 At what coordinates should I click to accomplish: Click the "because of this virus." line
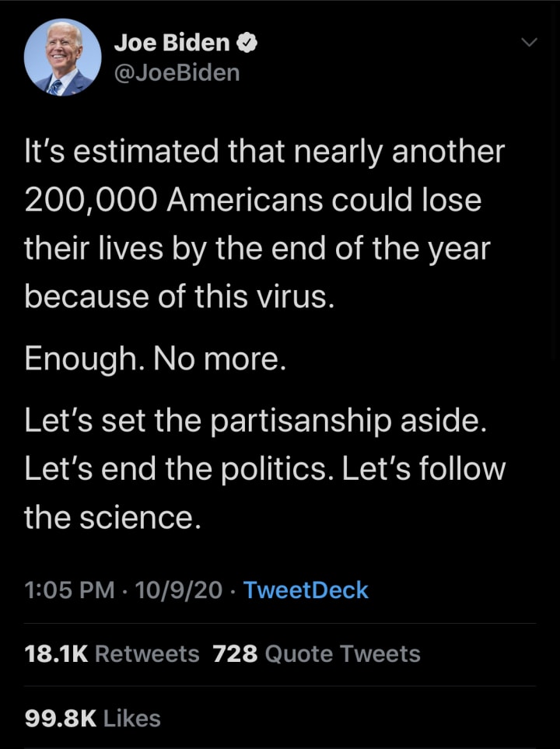[180, 296]
